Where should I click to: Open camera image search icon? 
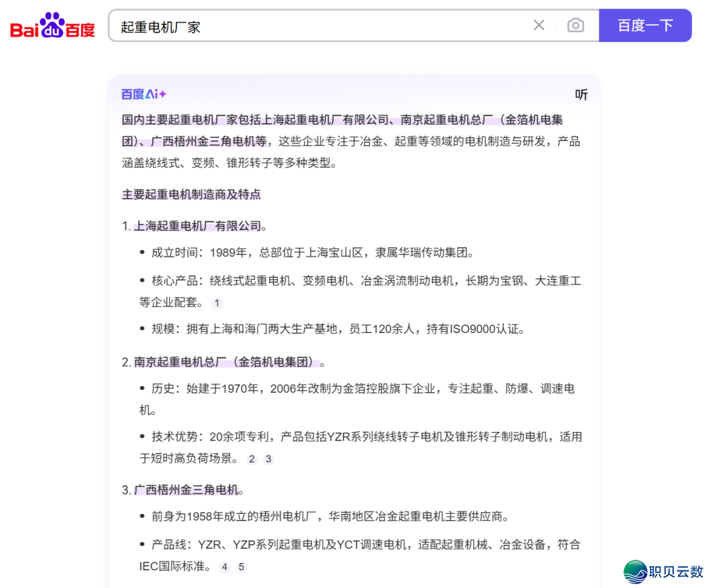click(576, 26)
